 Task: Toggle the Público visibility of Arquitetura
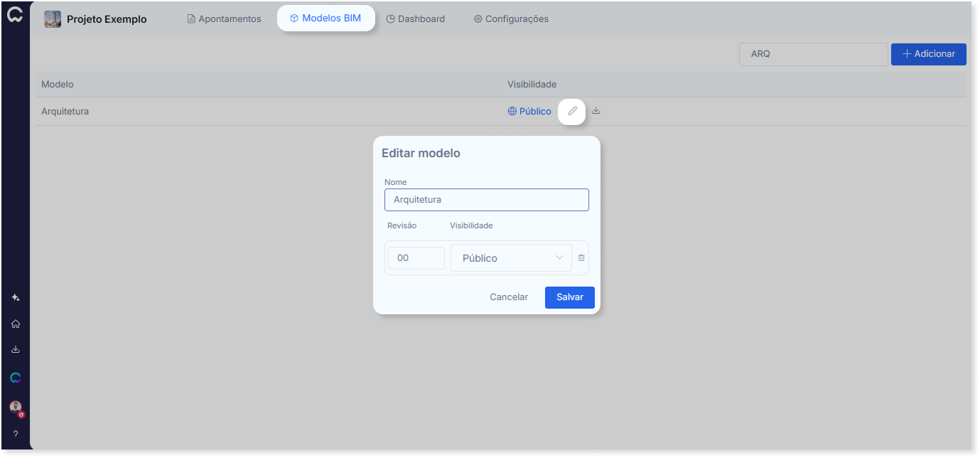click(x=529, y=112)
